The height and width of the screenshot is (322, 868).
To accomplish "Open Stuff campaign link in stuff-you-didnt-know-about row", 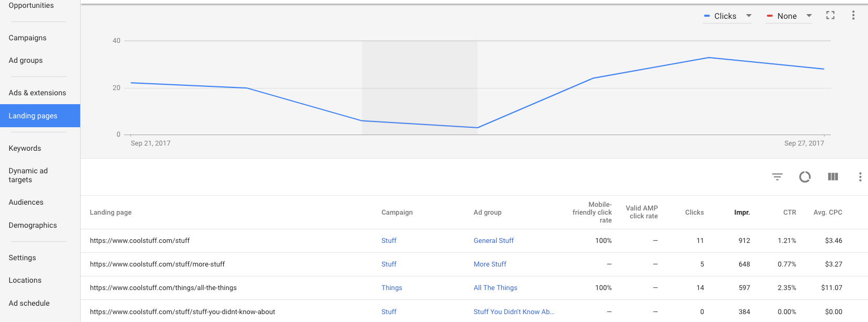I will (389, 312).
